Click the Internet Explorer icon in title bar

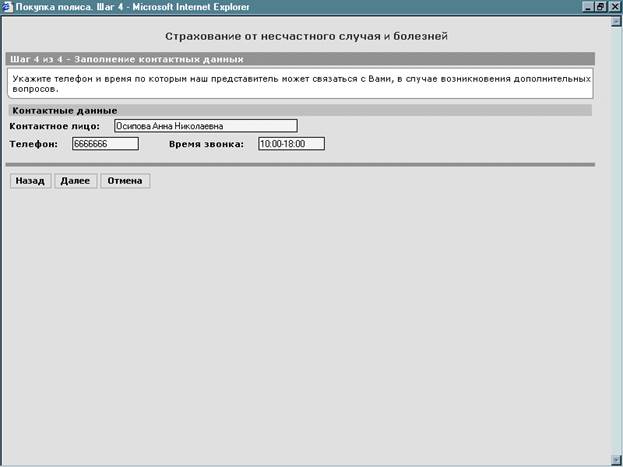pos(8,7)
